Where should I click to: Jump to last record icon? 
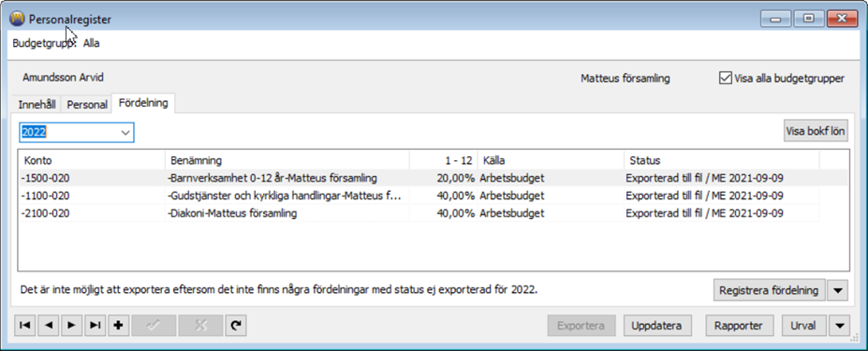(95, 326)
